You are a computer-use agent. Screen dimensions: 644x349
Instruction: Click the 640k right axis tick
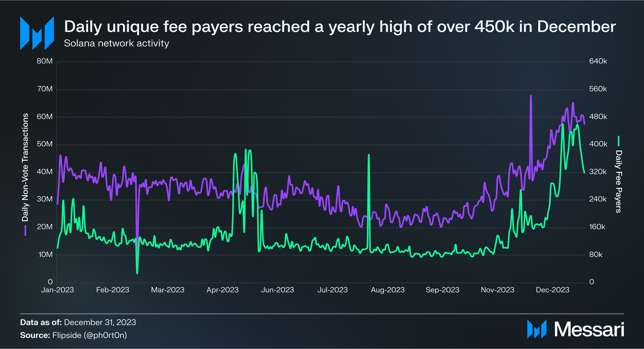[598, 61]
